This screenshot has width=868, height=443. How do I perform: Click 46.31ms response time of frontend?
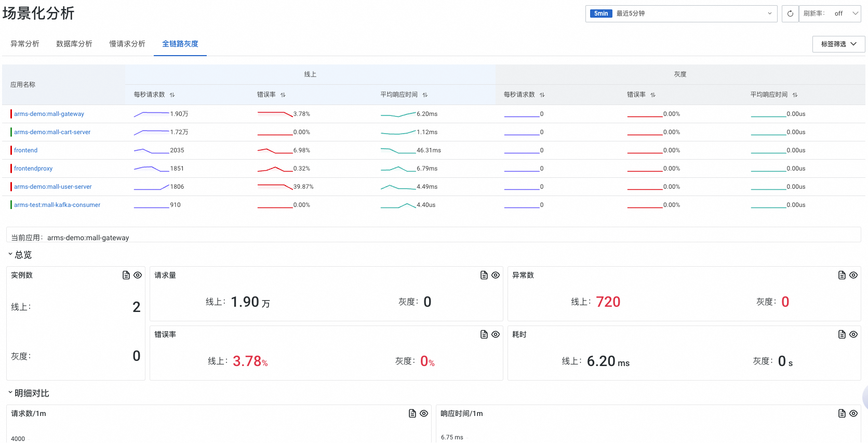click(429, 150)
